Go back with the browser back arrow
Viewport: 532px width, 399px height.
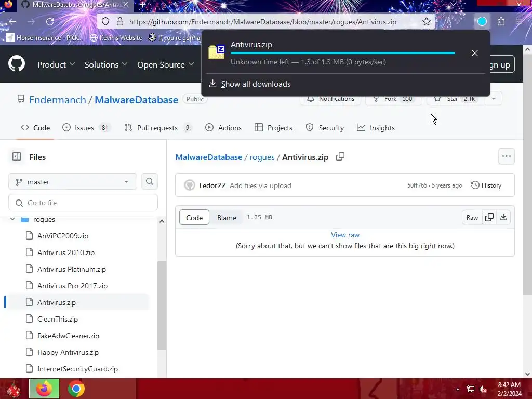(x=12, y=22)
